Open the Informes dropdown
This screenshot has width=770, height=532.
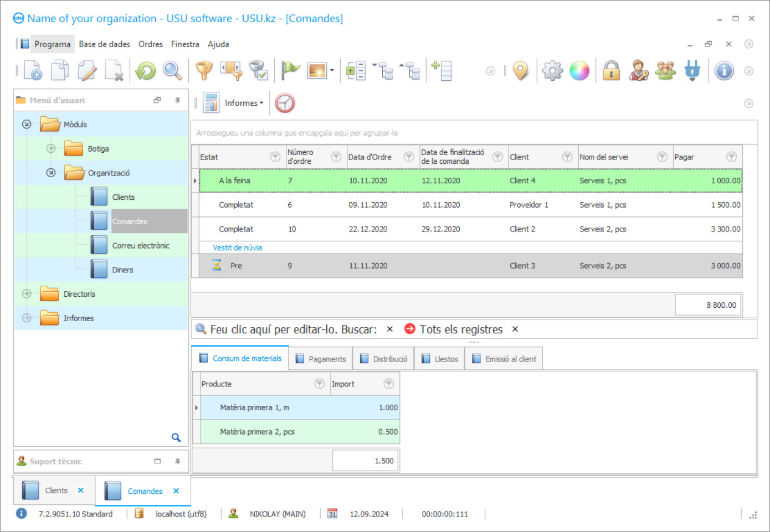(x=243, y=103)
